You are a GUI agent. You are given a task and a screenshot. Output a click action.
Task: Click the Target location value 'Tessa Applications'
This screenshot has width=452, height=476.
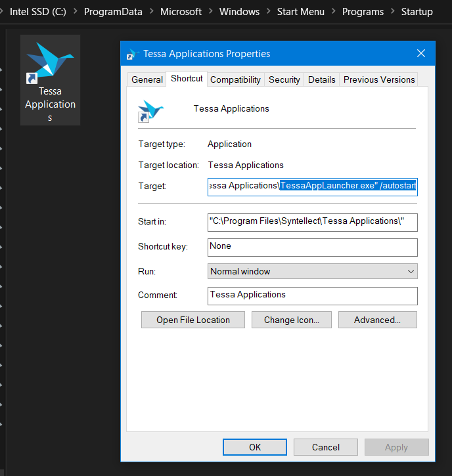[246, 165]
